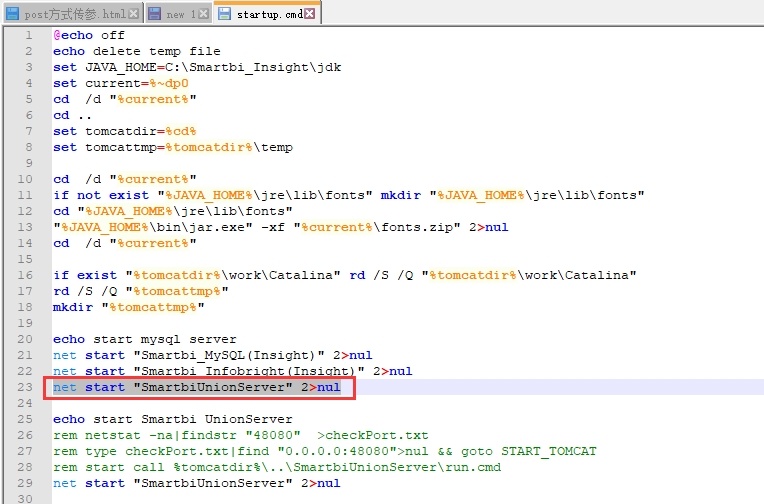Click the 'if not exist' line 11
Image resolution: width=764 pixels, height=504 pixels.
pos(348,195)
